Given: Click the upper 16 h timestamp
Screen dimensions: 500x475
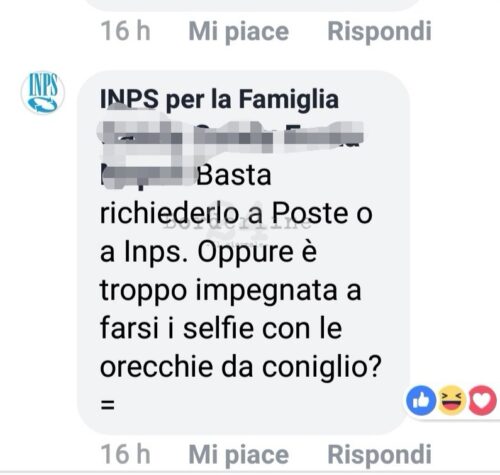Looking at the screenshot, I should coord(125,31).
